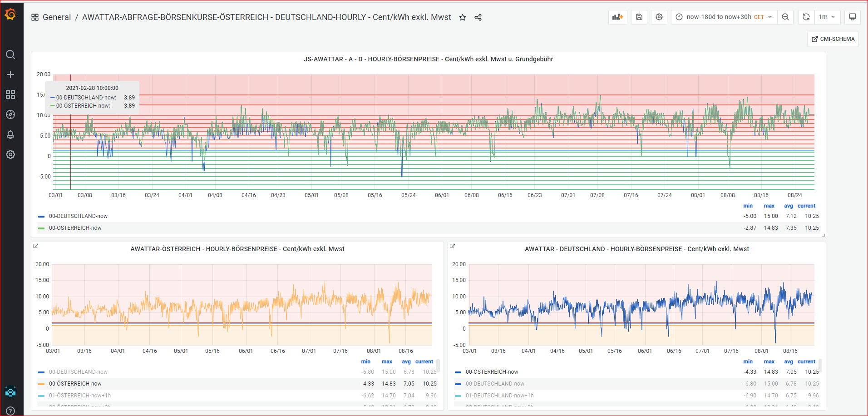The width and height of the screenshot is (868, 416).
Task: Share the dashboard via share icon
Action: click(x=478, y=17)
